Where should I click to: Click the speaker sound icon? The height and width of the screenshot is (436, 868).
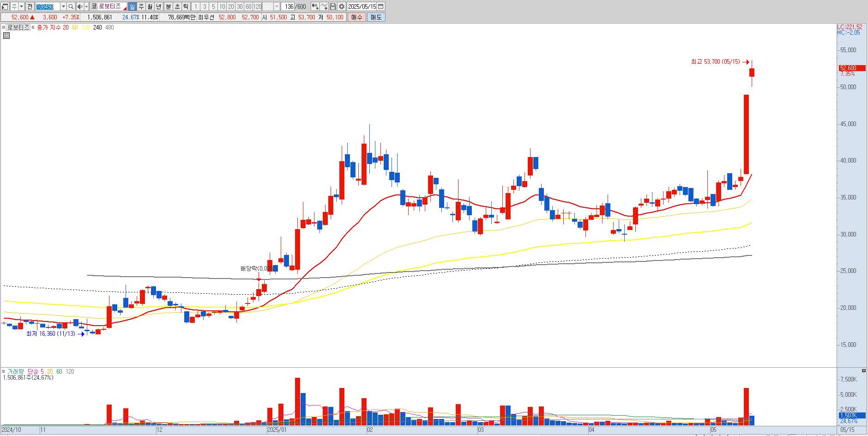[x=80, y=6]
